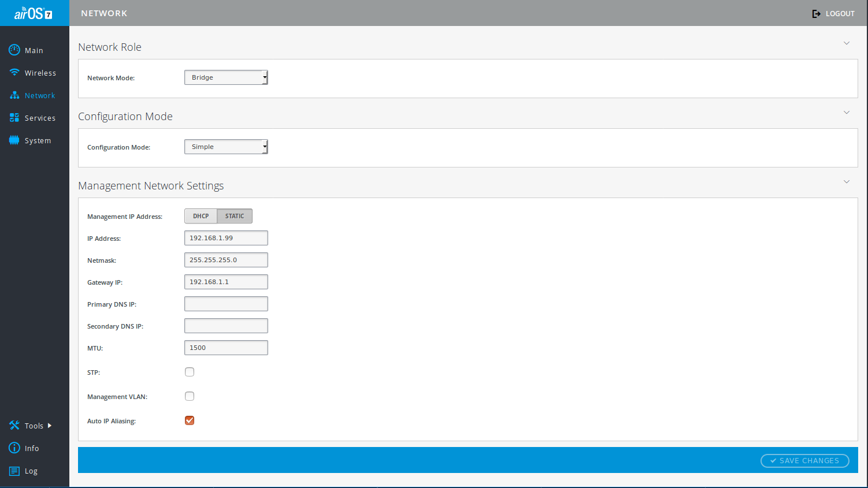Click the Network Role heading
Screen dimensions: 868x488
coord(110,47)
